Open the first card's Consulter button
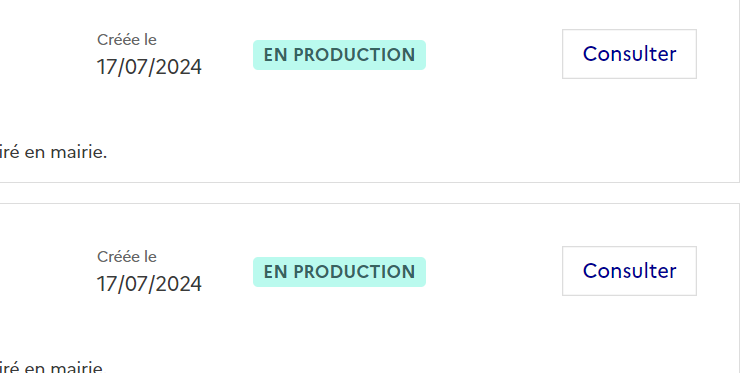741x373 pixels. pos(629,54)
